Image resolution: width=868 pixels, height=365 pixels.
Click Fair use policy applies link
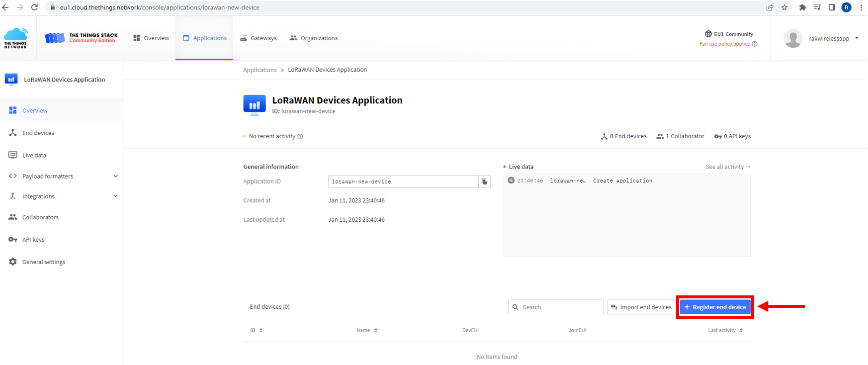(724, 44)
